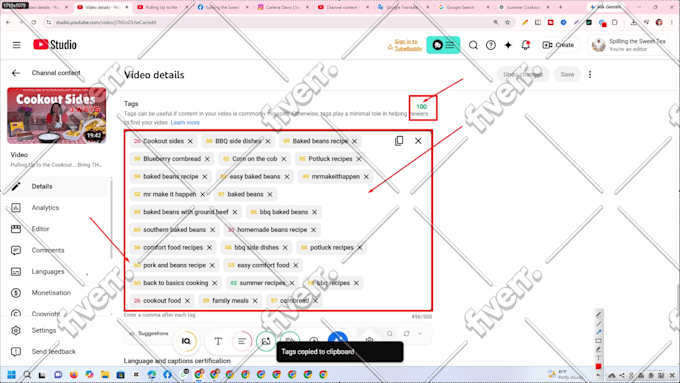The image size is (680, 383).
Task: Open search in Studio header
Action: point(473,45)
